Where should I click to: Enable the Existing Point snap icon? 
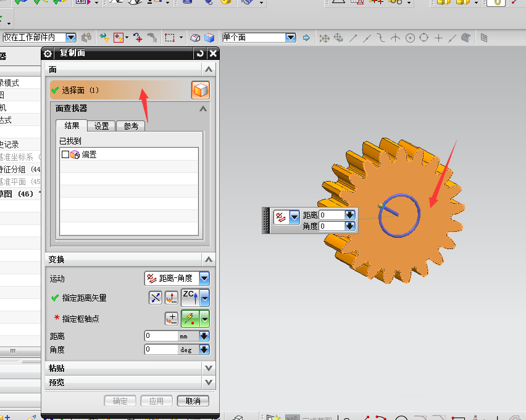438,38
